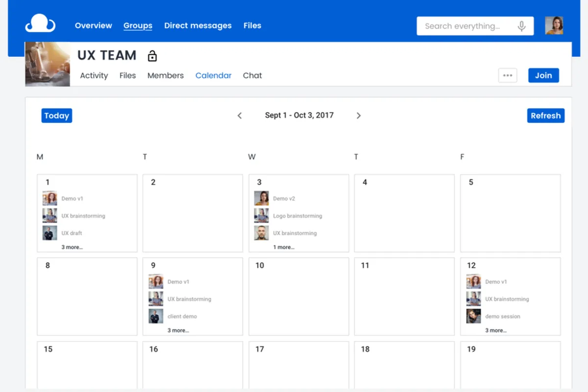Click avatar next to UX brainstorming on day 9

(x=156, y=299)
